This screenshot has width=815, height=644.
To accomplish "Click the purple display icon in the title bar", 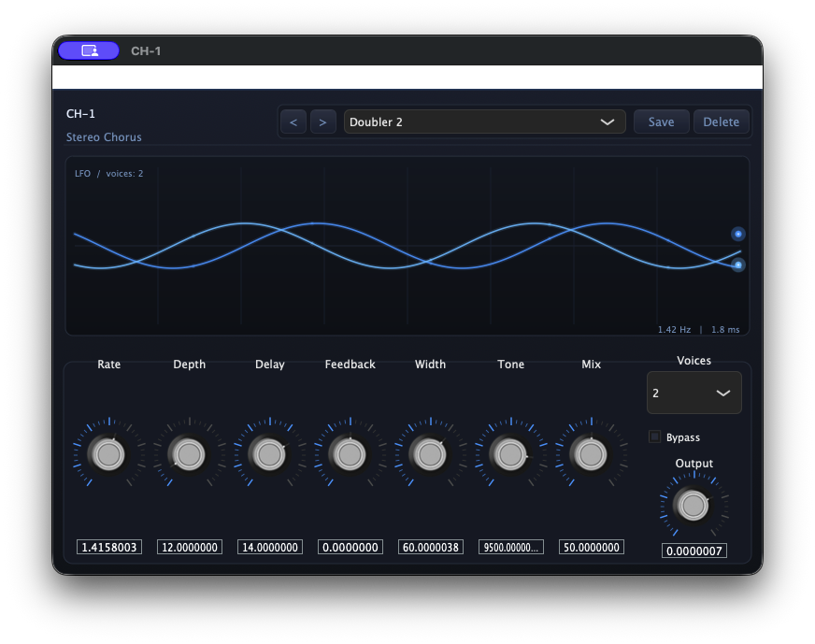I will coord(88,50).
